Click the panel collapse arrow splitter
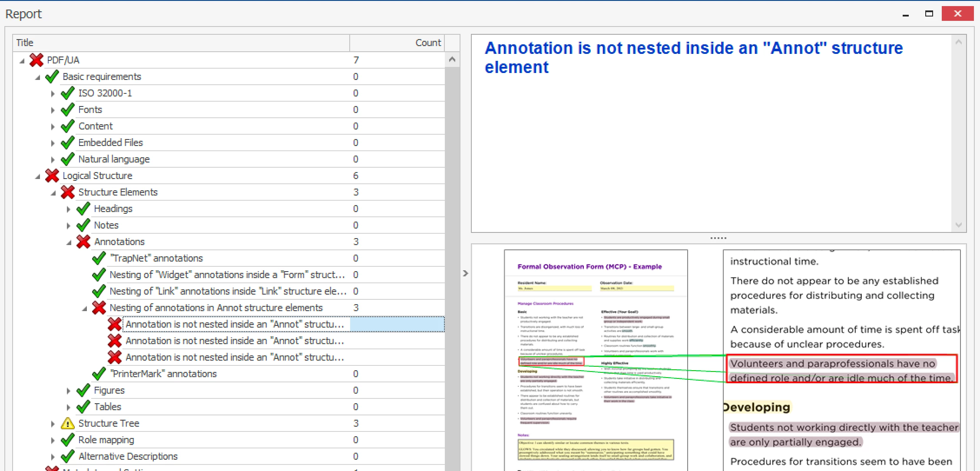 coord(465,273)
